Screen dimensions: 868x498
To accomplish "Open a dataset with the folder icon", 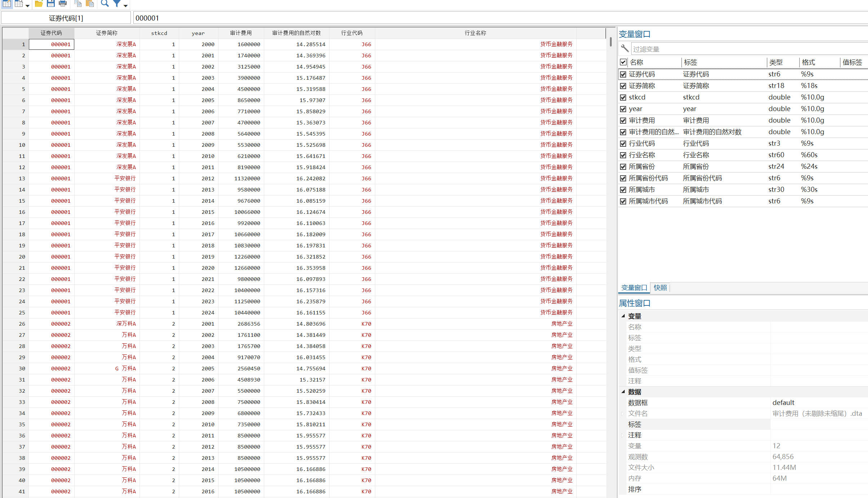I will click(x=39, y=4).
